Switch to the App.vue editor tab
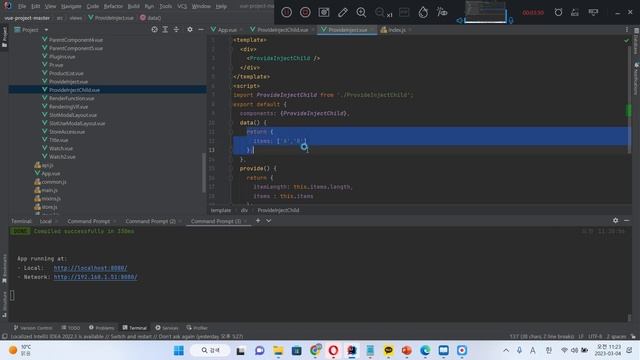The width and height of the screenshot is (640, 360). (x=227, y=30)
